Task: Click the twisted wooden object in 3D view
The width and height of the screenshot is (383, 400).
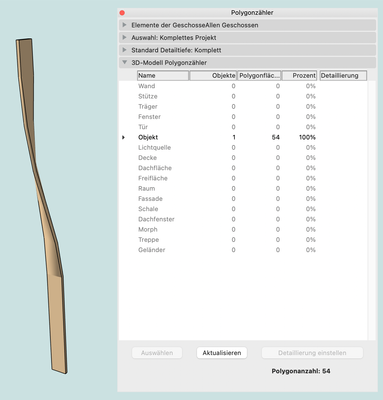Action: 42,200
